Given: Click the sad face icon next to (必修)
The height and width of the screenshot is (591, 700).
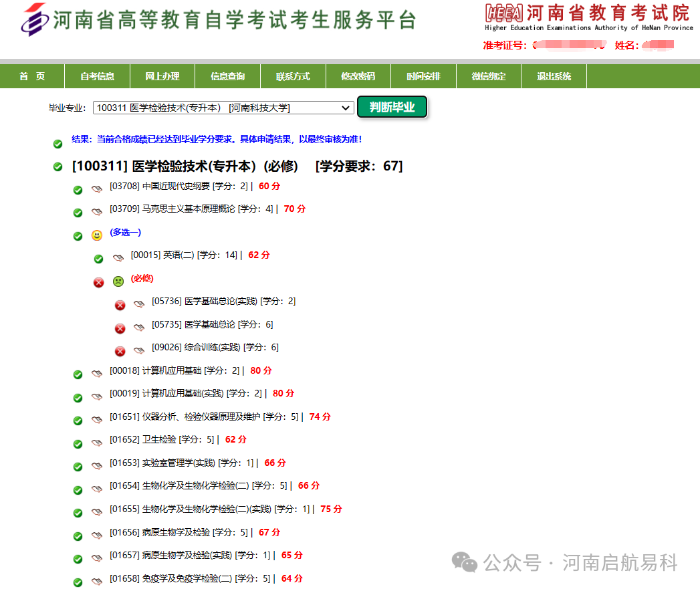Looking at the screenshot, I should (118, 282).
